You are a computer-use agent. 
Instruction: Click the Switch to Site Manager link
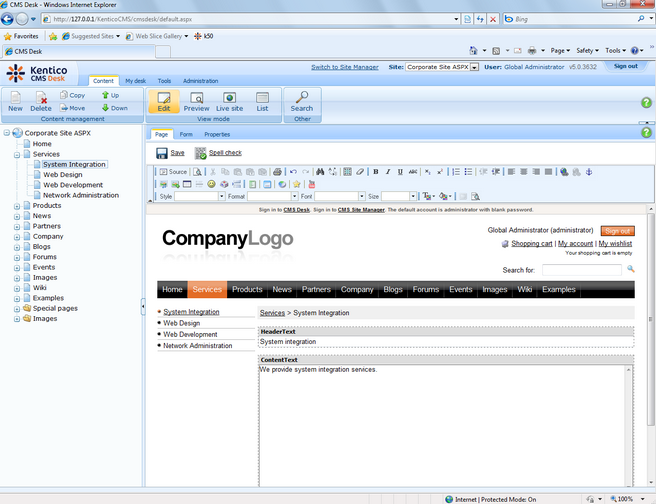click(x=344, y=67)
